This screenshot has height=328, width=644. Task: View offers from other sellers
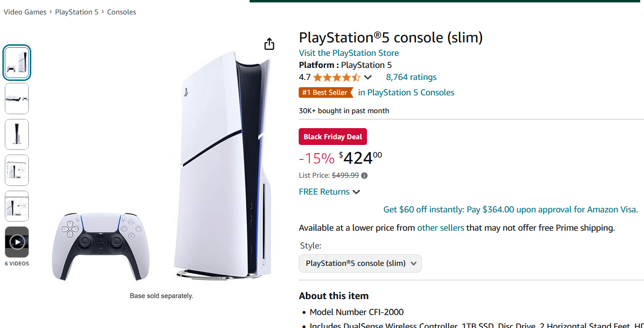pos(440,227)
